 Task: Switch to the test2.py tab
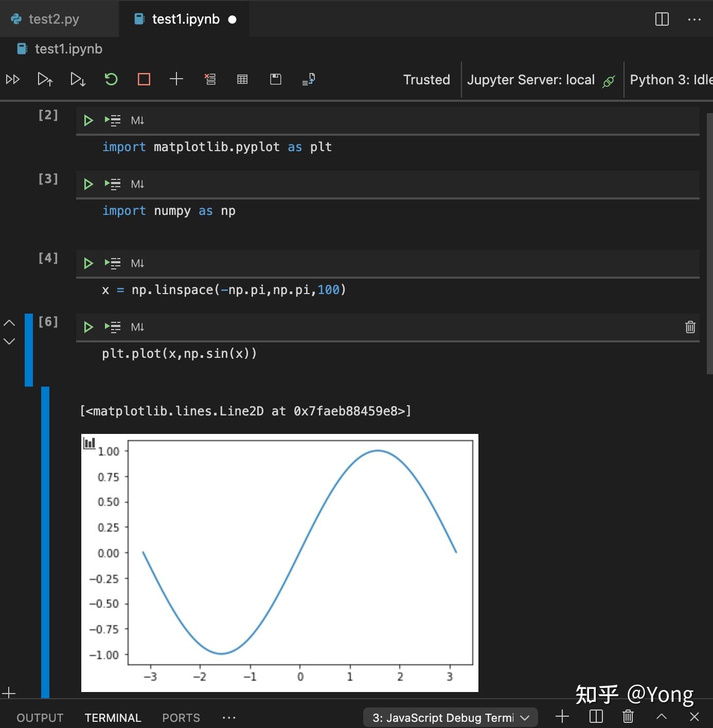point(54,19)
